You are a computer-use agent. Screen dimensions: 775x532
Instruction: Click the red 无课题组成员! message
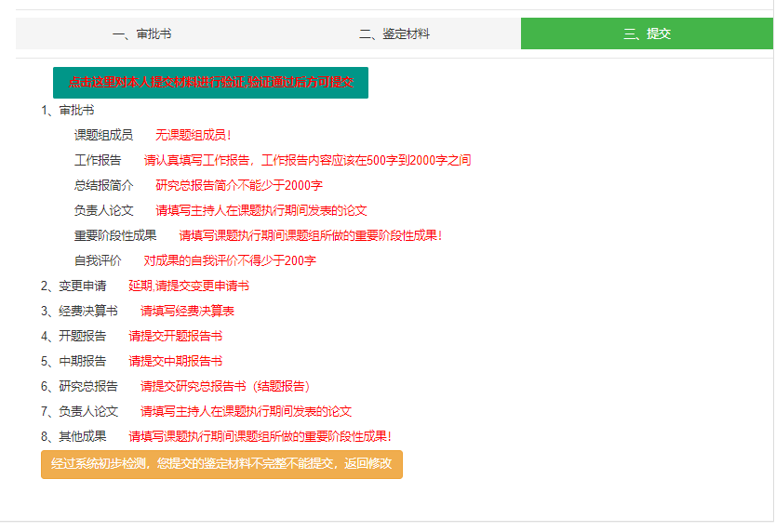pos(193,135)
